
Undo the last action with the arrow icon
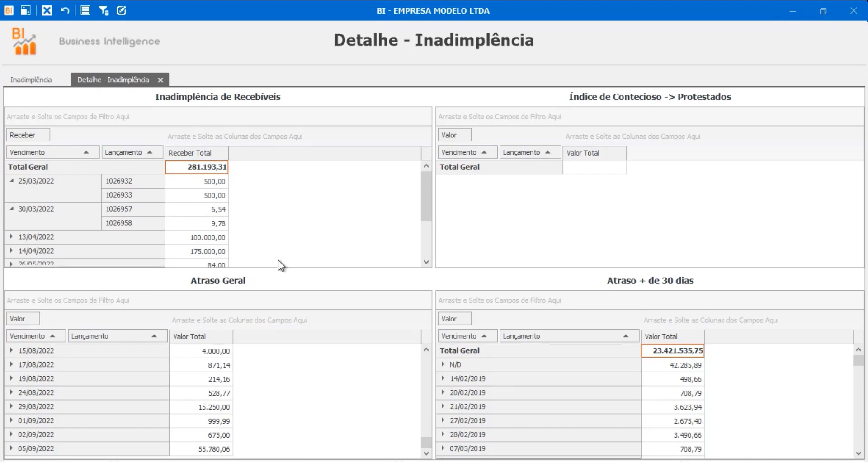point(65,10)
